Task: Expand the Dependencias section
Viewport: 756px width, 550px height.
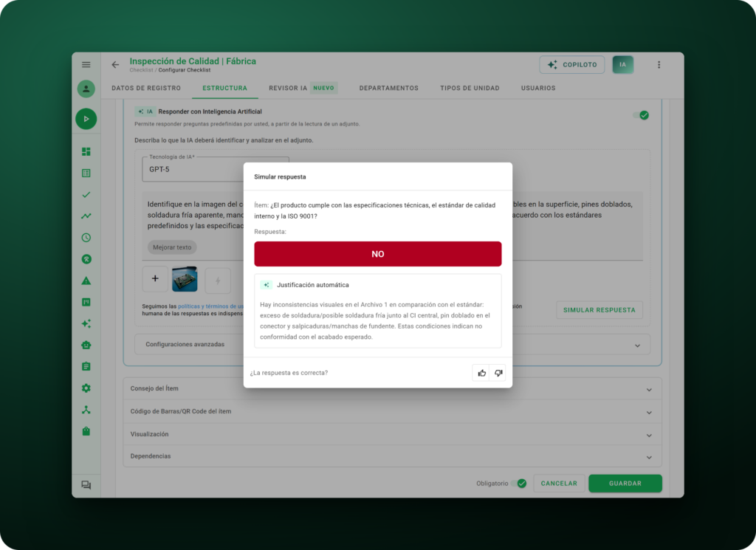Action: [x=393, y=456]
